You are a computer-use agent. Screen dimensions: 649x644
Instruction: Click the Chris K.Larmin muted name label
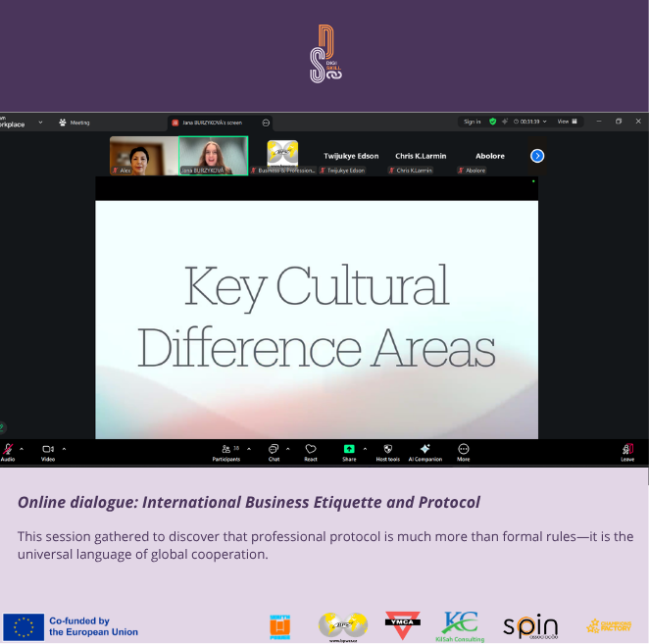[x=411, y=171]
